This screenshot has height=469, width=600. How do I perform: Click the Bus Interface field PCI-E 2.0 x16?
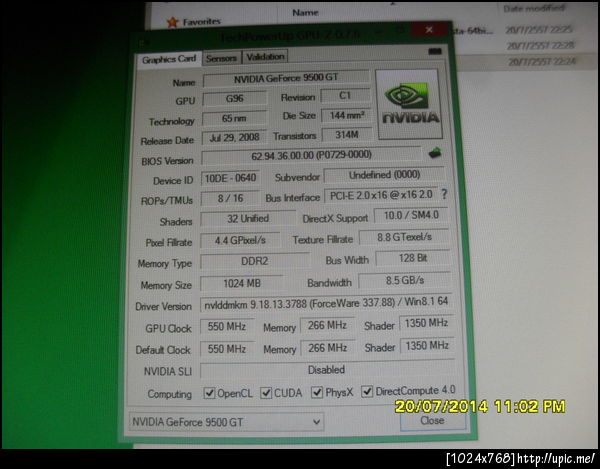click(x=381, y=195)
